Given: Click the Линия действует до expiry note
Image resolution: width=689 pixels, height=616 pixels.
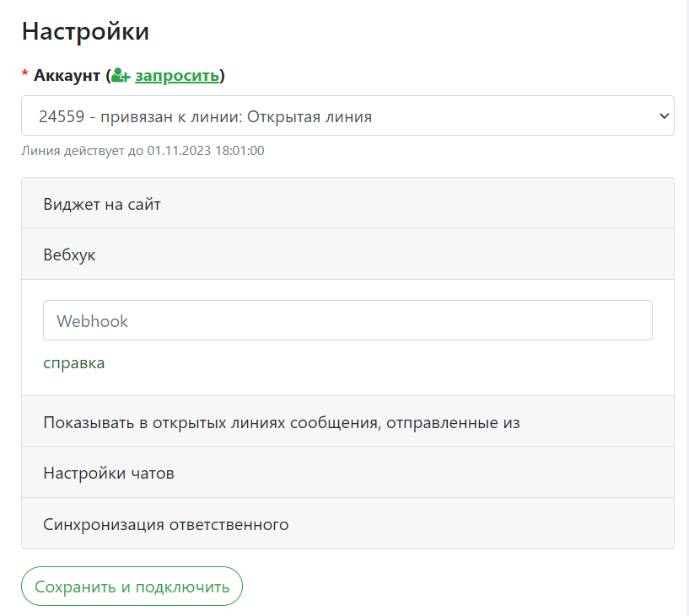Looking at the screenshot, I should (83, 151).
